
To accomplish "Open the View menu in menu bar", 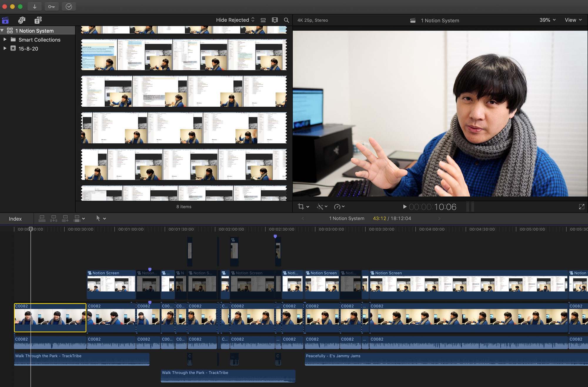I will [572, 20].
